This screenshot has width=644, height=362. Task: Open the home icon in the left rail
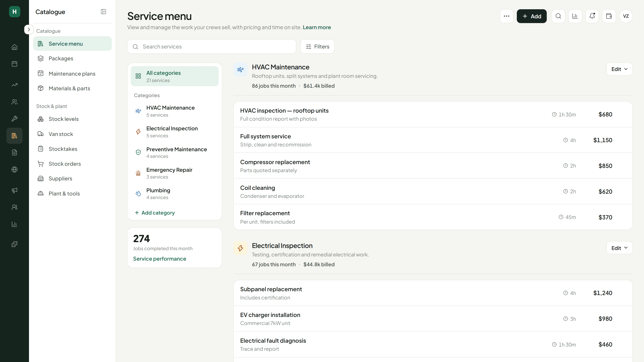click(14, 47)
